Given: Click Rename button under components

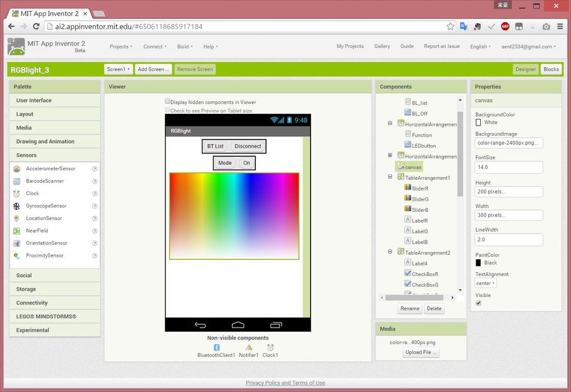Looking at the screenshot, I should coord(410,308).
